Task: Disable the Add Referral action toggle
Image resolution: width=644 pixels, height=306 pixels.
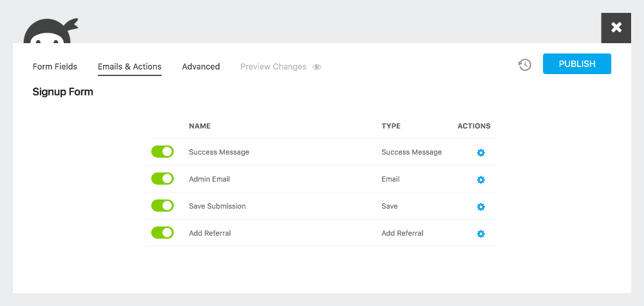Action: (163, 233)
